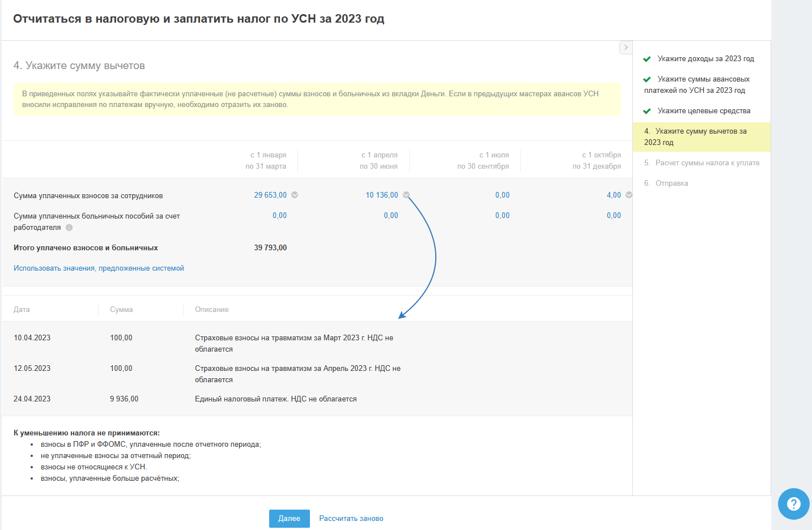Click info icon next to sick pay label

(x=69, y=228)
